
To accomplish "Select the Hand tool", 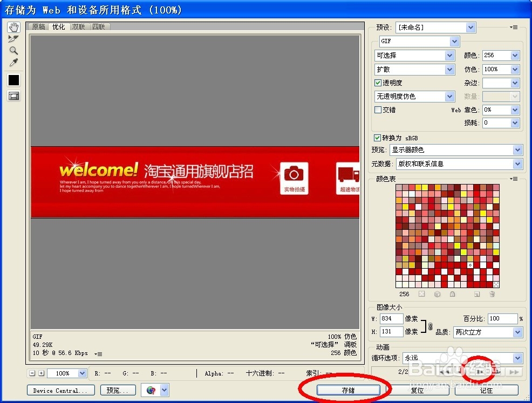I will [13, 27].
